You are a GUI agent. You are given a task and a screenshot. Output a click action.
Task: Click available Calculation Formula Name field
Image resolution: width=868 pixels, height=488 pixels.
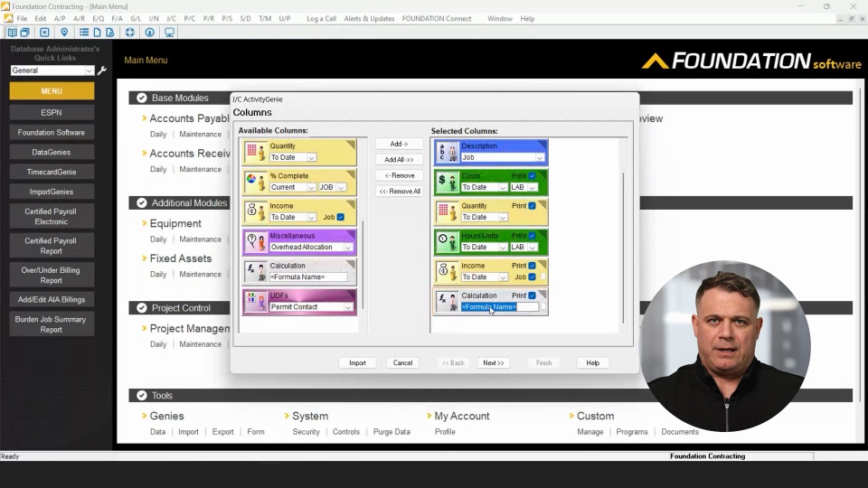(x=307, y=277)
